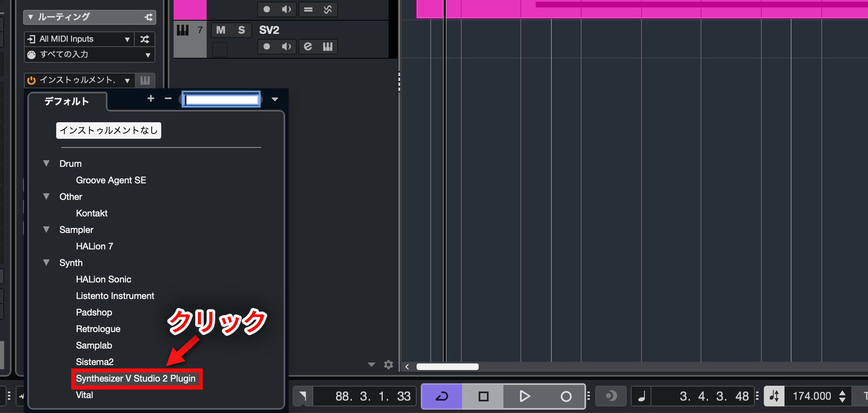The height and width of the screenshot is (413, 868).
Task: Select Kontakt instrument
Action: pyautogui.click(x=91, y=213)
